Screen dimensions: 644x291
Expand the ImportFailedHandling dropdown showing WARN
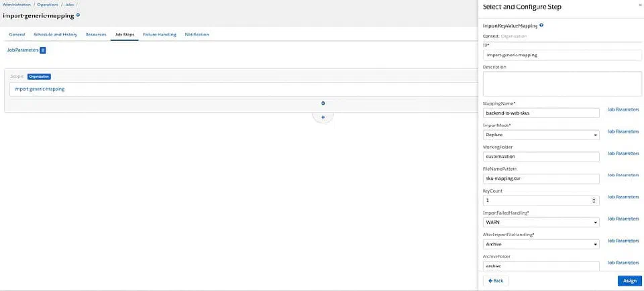click(541, 222)
